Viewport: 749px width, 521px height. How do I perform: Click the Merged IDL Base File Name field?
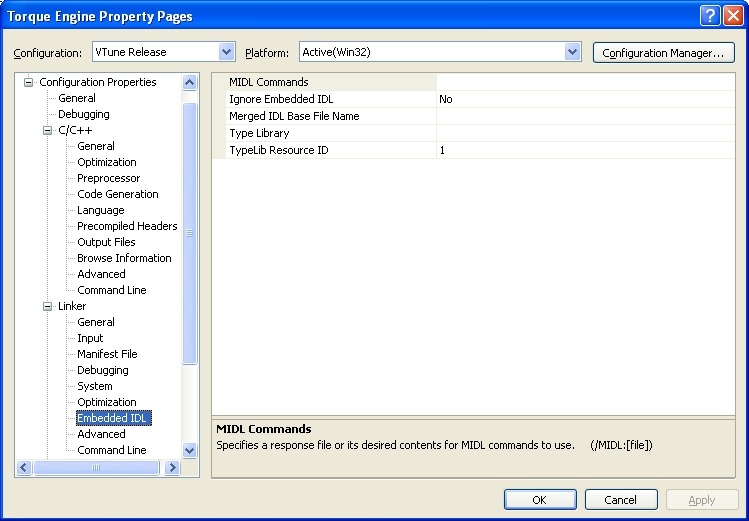pyautogui.click(x=585, y=116)
